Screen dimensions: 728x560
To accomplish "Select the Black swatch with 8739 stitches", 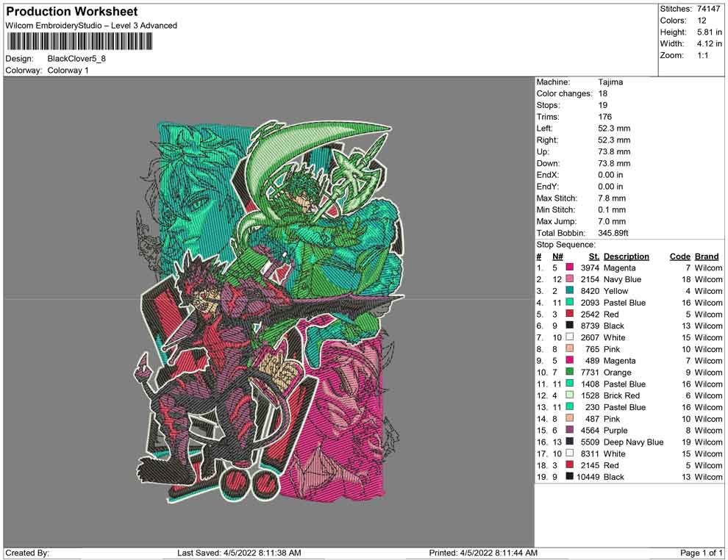I will [570, 326].
